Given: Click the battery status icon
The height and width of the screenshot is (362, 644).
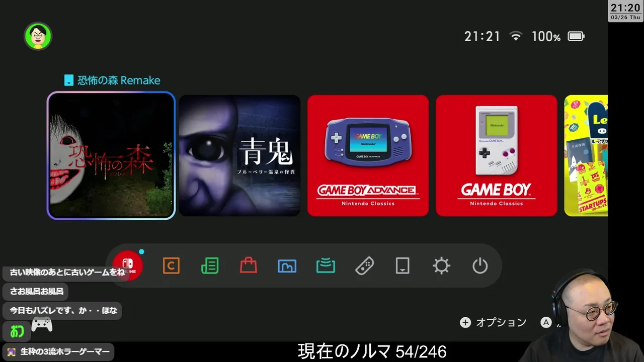Looking at the screenshot, I should [x=576, y=36].
